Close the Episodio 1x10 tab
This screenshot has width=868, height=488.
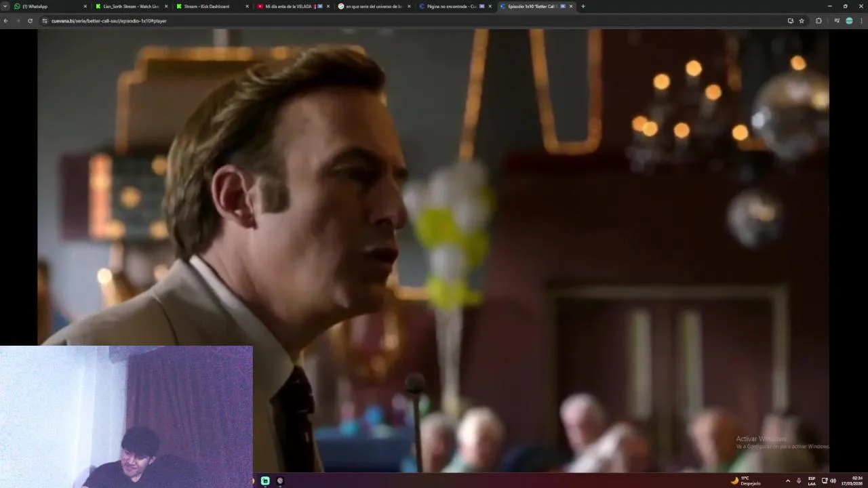tap(571, 6)
